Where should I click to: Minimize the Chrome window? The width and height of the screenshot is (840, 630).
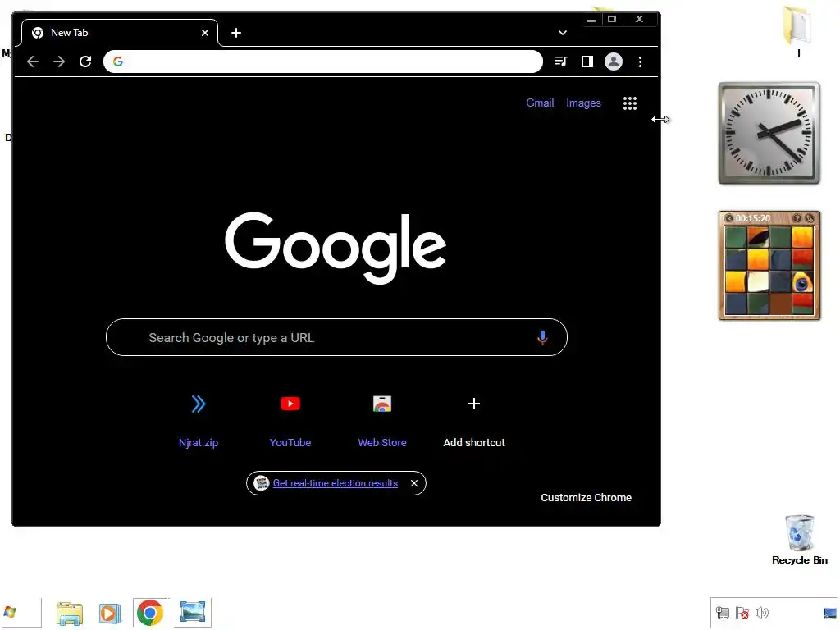coord(591,20)
